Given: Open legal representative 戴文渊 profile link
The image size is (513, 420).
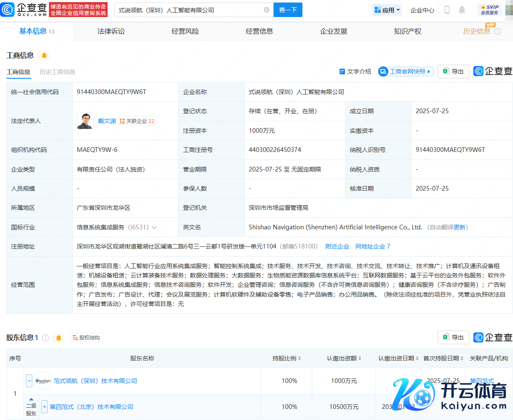Looking at the screenshot, I should [107, 121].
